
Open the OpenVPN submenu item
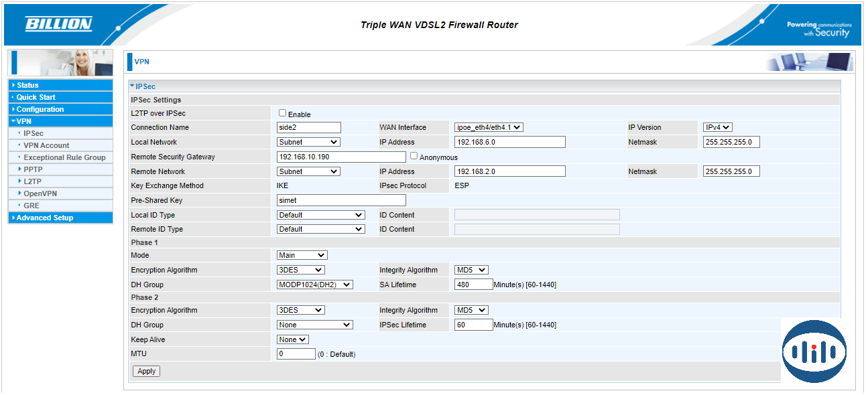click(40, 193)
